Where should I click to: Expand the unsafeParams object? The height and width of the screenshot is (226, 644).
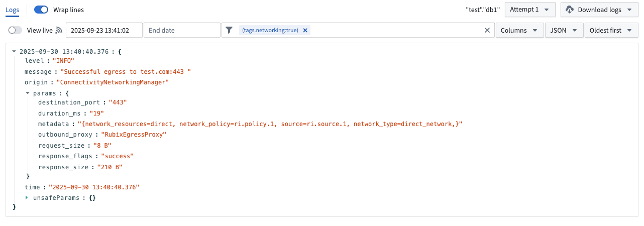point(27,198)
